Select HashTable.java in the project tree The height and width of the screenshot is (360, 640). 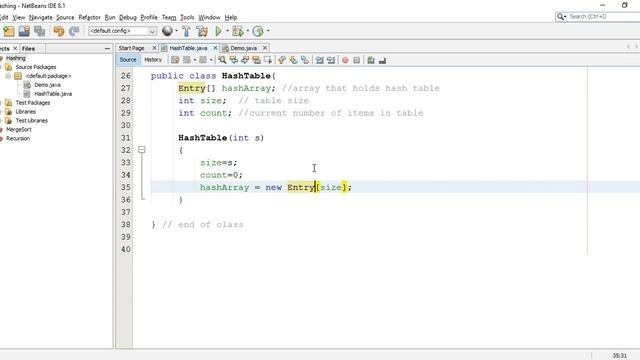53,94
